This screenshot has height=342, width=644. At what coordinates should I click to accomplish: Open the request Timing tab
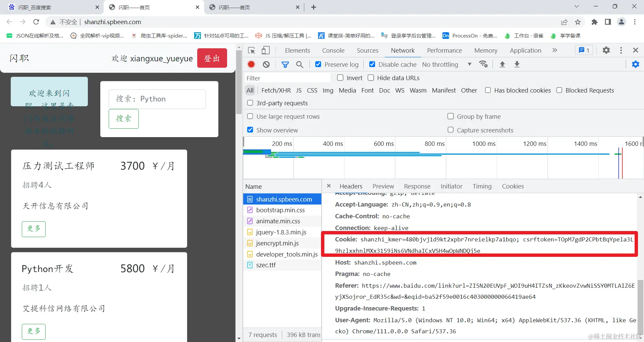coord(482,186)
